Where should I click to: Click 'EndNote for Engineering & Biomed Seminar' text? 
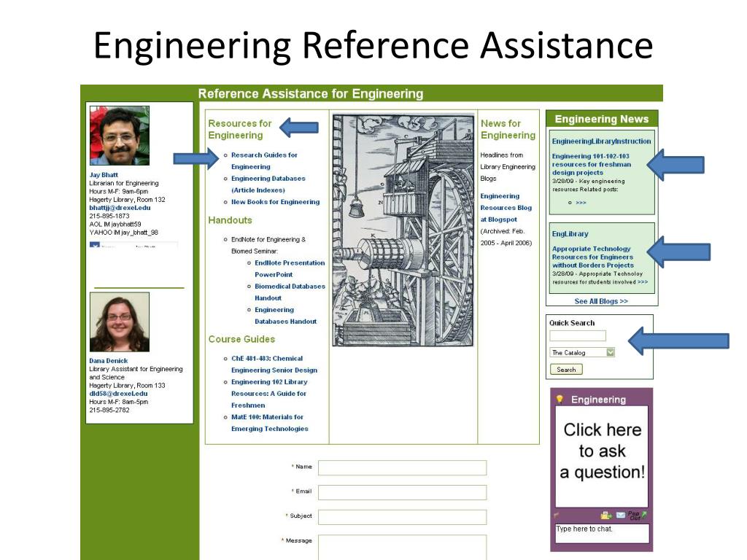268,245
